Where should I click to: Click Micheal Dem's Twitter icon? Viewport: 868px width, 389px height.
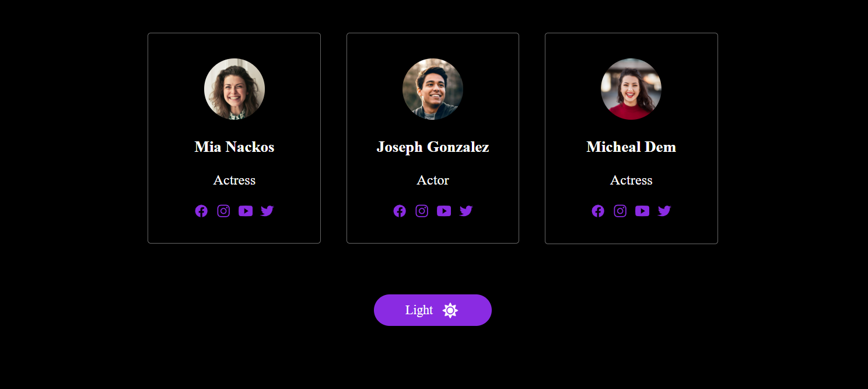click(x=664, y=211)
